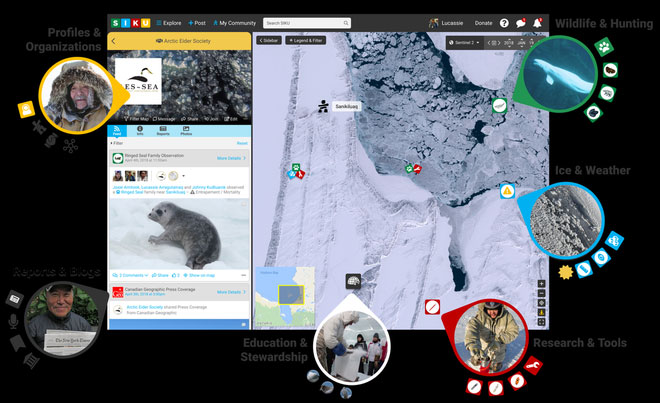This screenshot has width=660, height=403.
Task: Click the red research tool map marker
Action: (432, 307)
